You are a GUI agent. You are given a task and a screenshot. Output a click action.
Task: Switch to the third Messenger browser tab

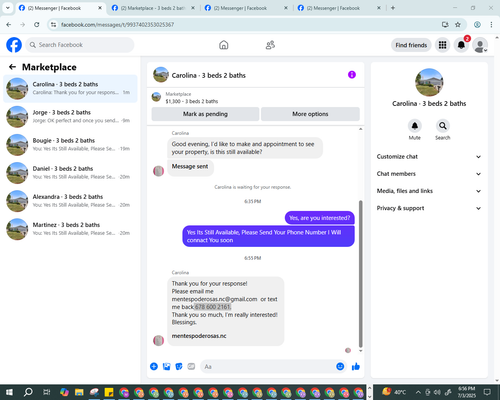246,8
